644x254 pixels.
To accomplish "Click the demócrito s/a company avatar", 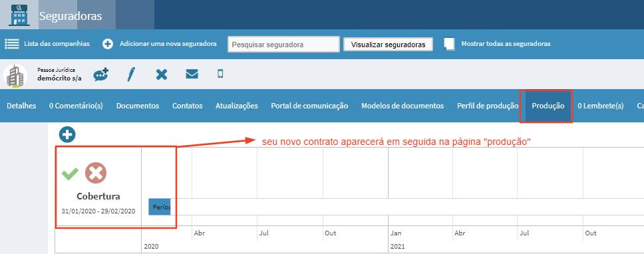I will 15,76.
